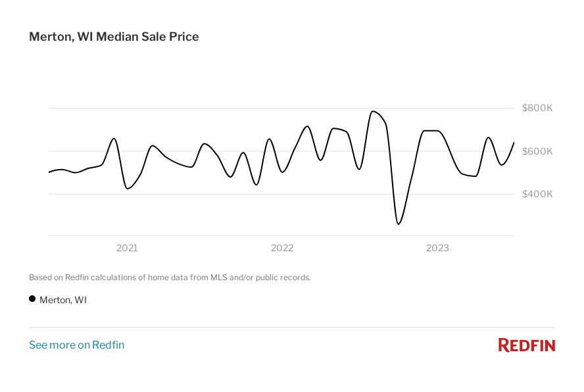Click the lowest dip of the price line

[398, 224]
